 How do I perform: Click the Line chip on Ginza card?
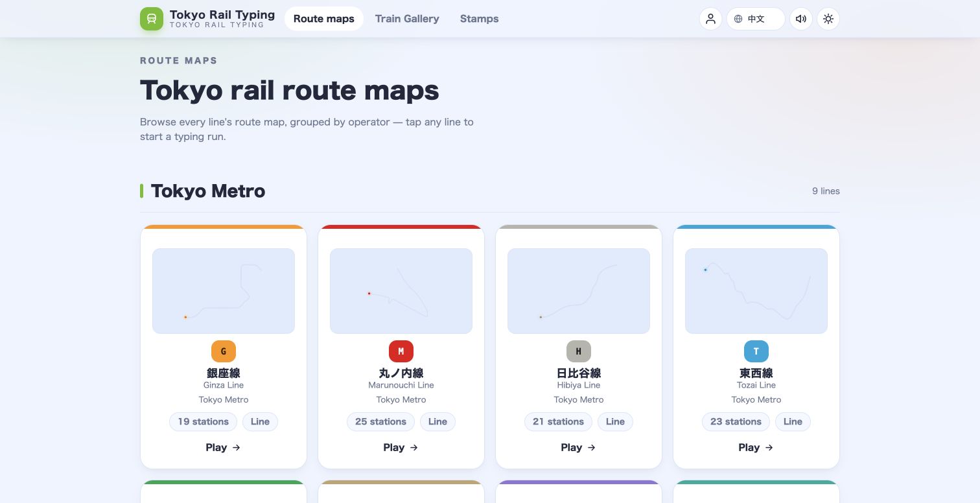[260, 421]
